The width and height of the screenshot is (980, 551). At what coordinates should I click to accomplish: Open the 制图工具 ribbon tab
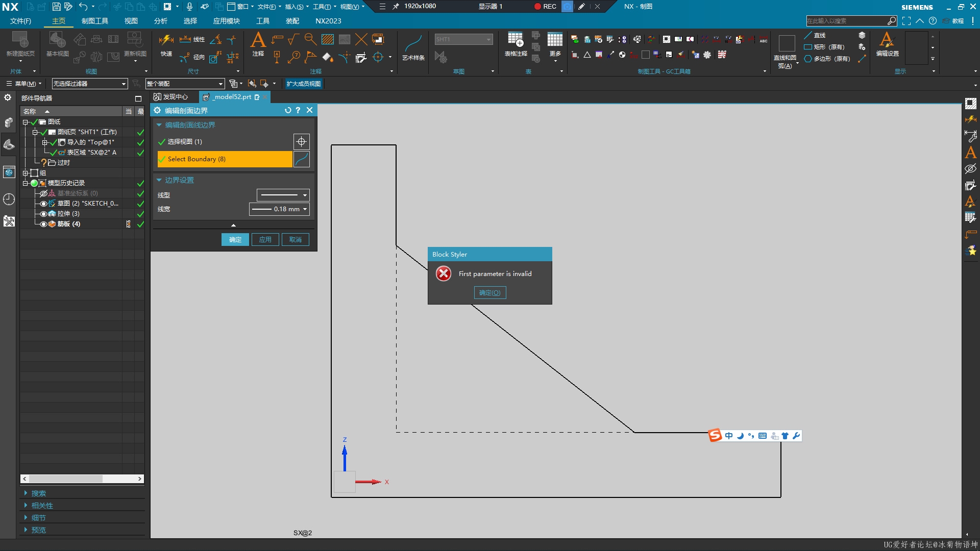[x=95, y=21]
